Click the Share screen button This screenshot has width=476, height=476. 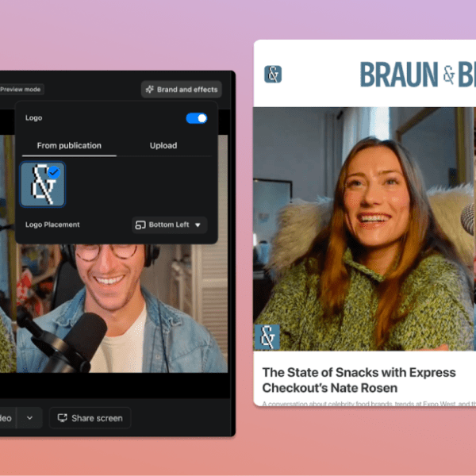90,418
